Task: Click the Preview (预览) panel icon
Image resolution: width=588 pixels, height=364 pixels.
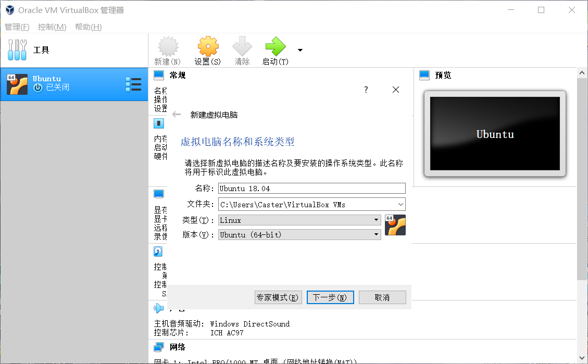Action: (x=424, y=76)
